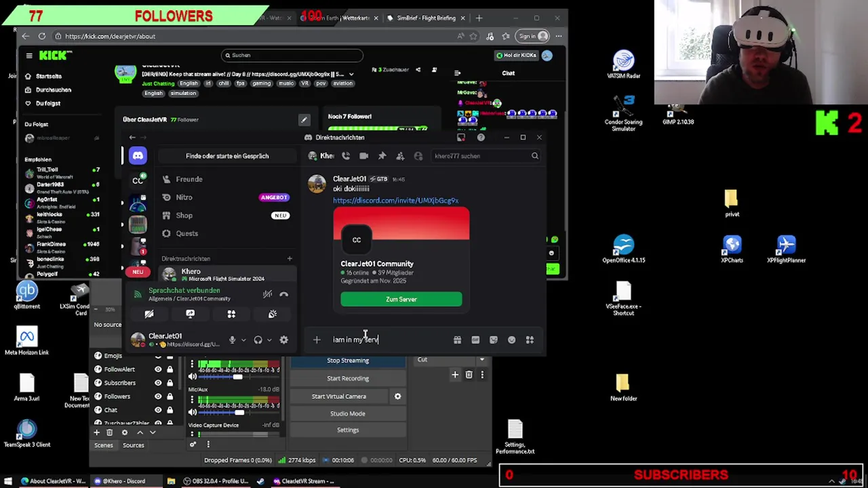Image resolution: width=868 pixels, height=488 pixels.
Task: Add friends to the direct message
Action: coord(400,156)
